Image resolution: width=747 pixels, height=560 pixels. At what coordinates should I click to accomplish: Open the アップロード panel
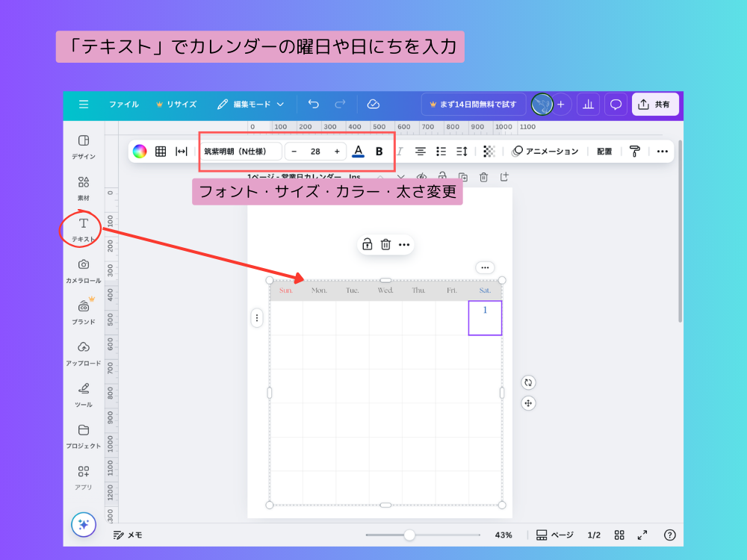pos(83,351)
